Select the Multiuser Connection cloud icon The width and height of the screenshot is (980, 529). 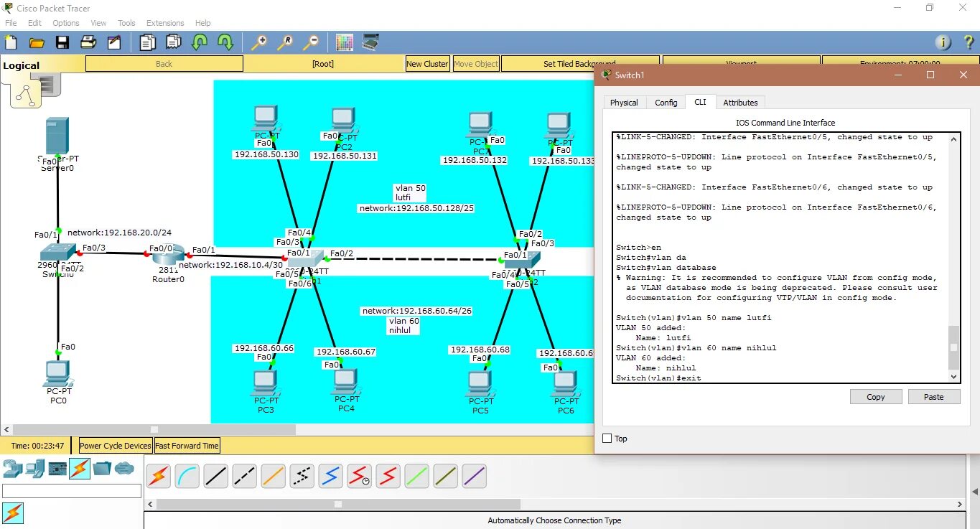[x=124, y=469]
